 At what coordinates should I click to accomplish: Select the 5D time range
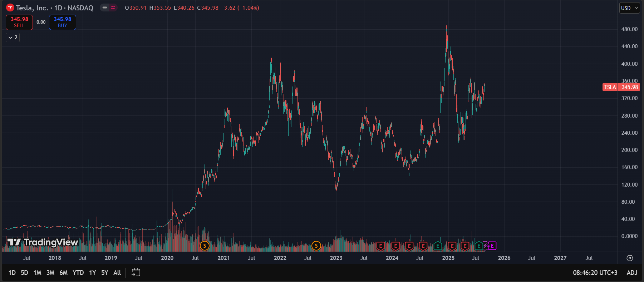[24, 273]
